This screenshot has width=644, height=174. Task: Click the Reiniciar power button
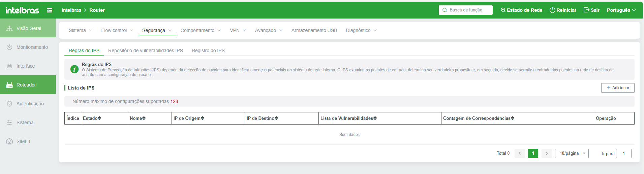coord(563,10)
